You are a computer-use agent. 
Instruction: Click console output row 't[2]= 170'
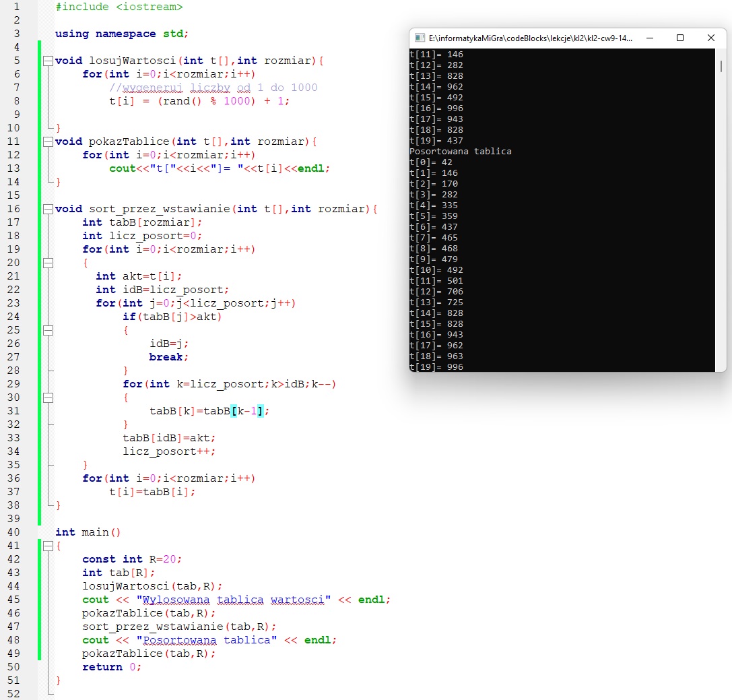(x=434, y=183)
